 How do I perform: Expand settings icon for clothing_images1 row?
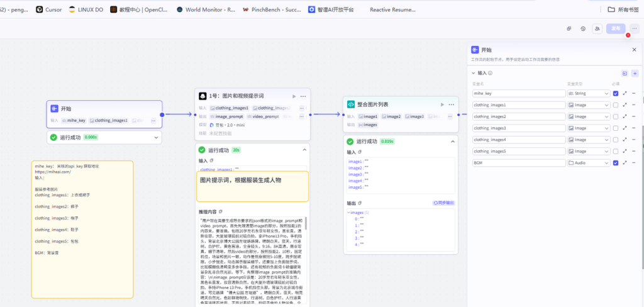tap(625, 105)
